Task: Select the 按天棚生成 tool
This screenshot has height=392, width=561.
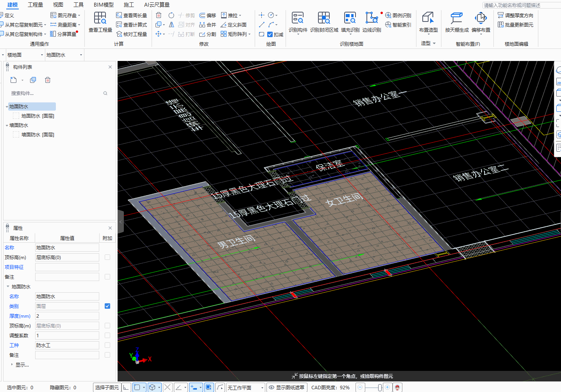Action: point(456,18)
